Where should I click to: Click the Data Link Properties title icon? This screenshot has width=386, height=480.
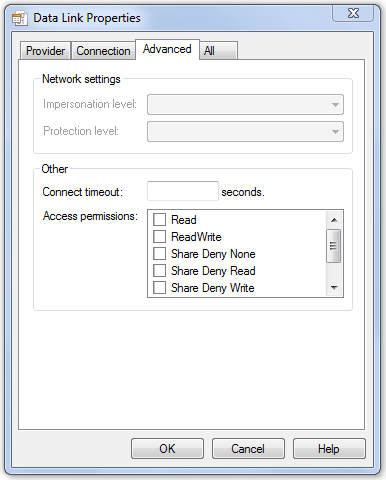click(x=19, y=18)
